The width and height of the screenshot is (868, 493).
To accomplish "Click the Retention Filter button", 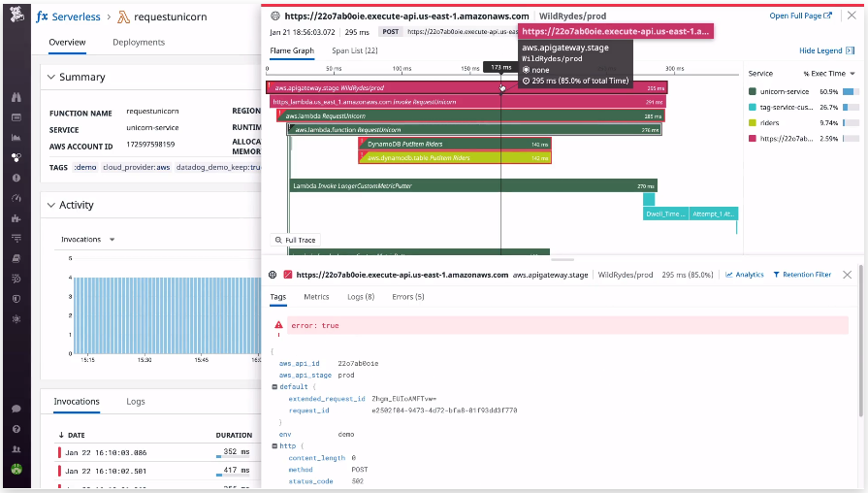I will (802, 275).
